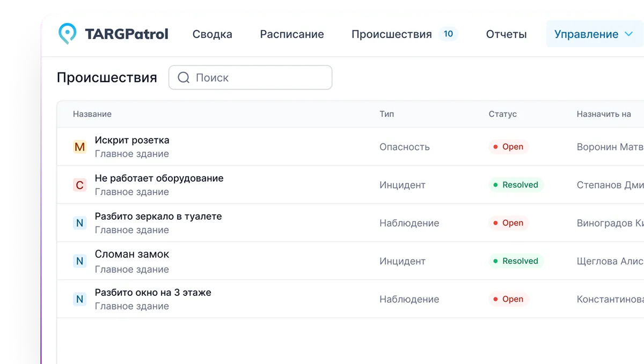Click the TARGPatrol location pin logo

pyautogui.click(x=67, y=33)
